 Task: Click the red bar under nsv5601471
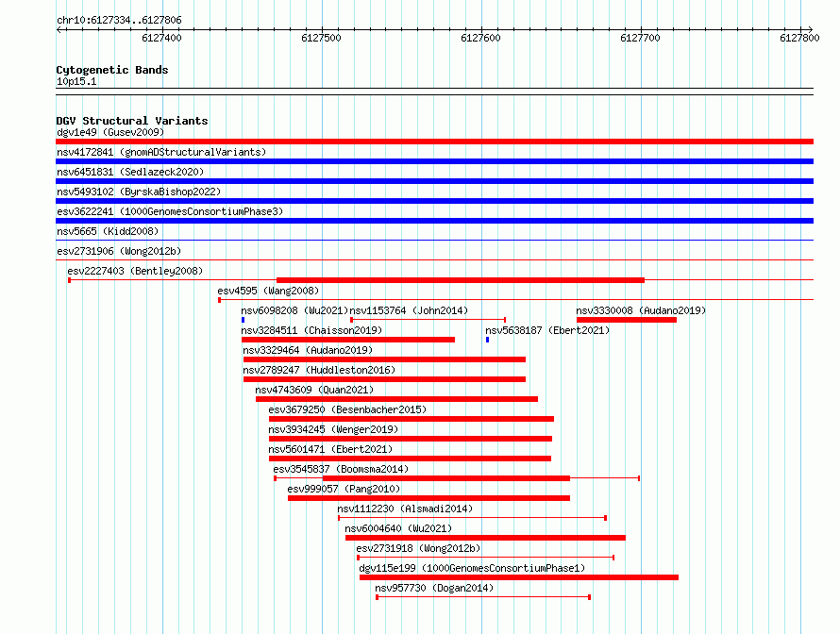pyautogui.click(x=410, y=459)
